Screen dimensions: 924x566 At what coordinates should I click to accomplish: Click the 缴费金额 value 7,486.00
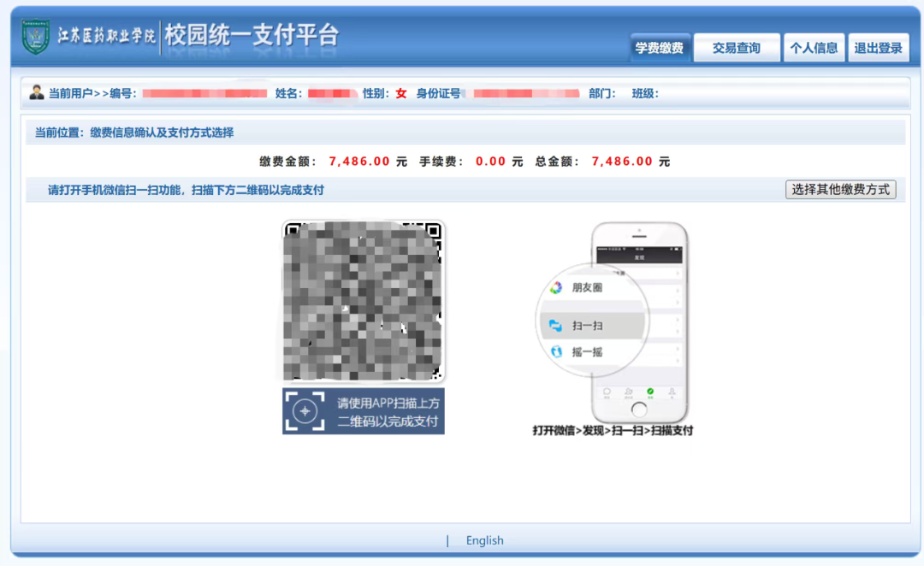coord(359,162)
